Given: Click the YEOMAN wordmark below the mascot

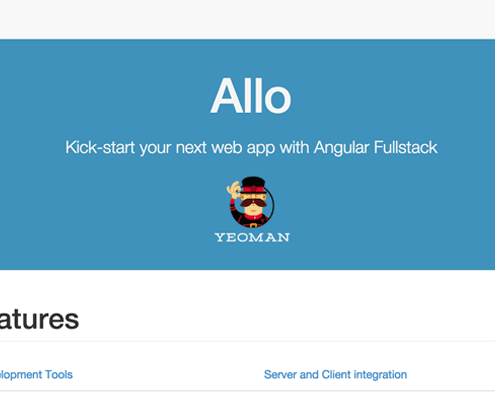Looking at the screenshot, I should (x=252, y=237).
